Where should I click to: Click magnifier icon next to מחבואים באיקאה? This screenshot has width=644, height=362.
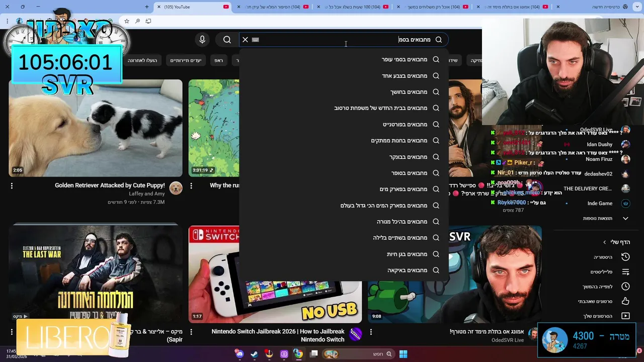pyautogui.click(x=436, y=270)
